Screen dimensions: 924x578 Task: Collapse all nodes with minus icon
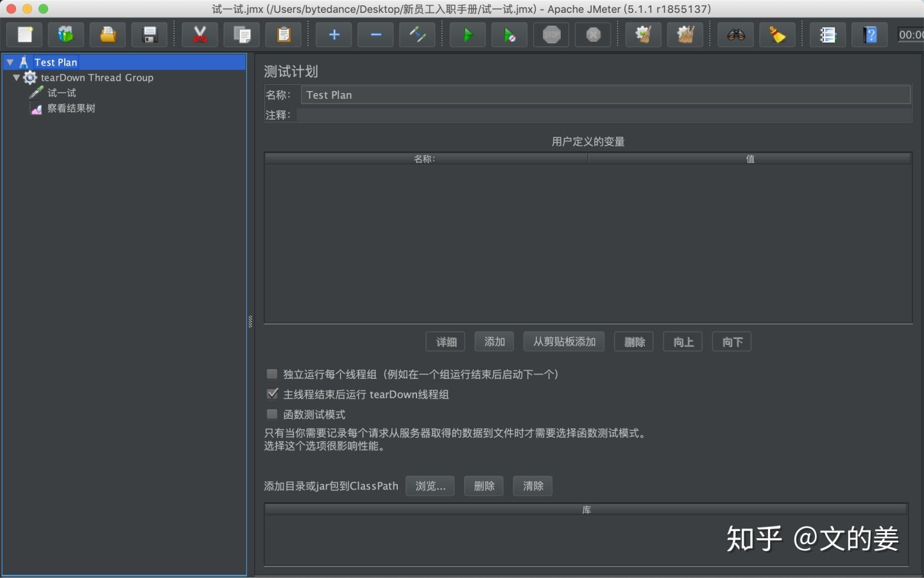pyautogui.click(x=376, y=35)
